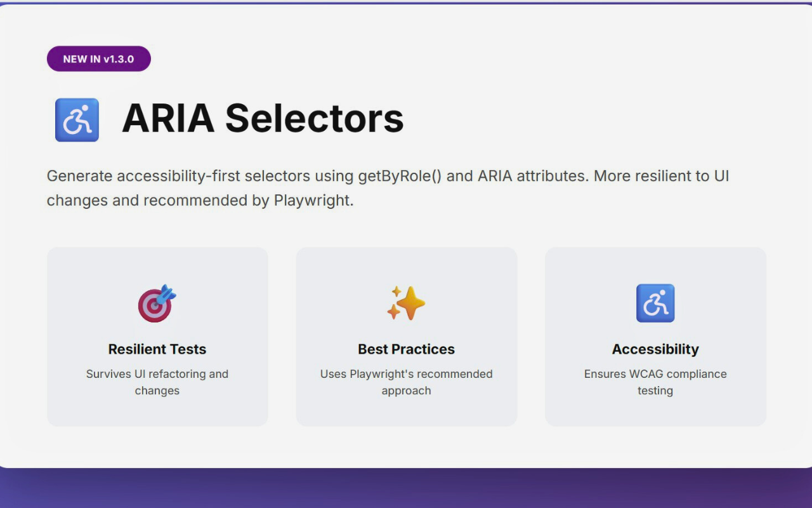Click the bullseye dart icon for Resilient Tests
Viewport: 812px width, 508px height.
(157, 303)
